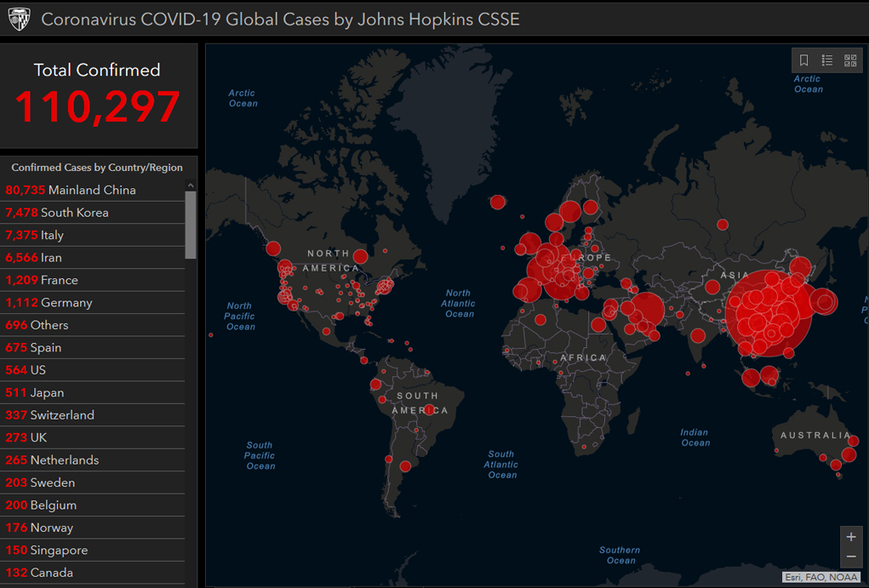This screenshot has height=588, width=869.
Task: Select Norway with 176 cases
Action: pyautogui.click(x=93, y=528)
